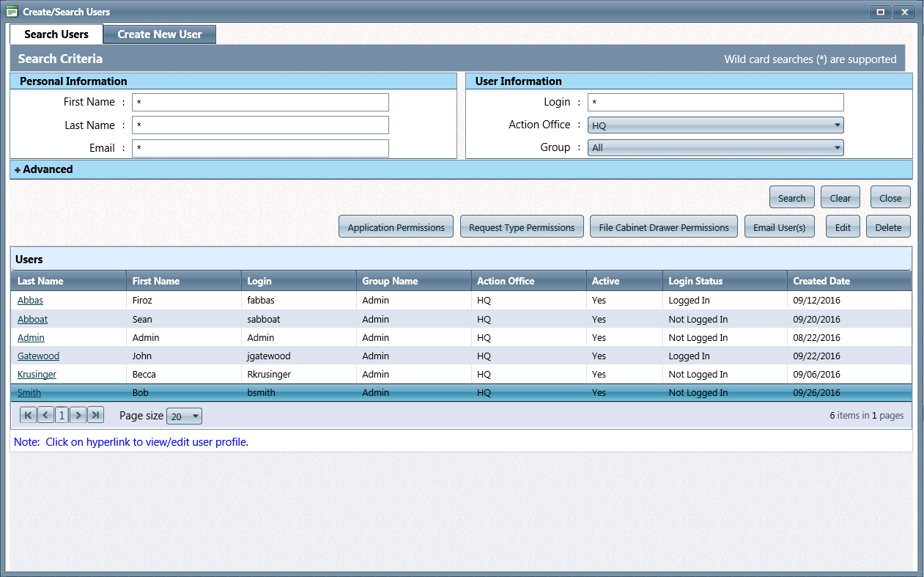The height and width of the screenshot is (577, 924).
Task: Select the 'fabbas' login cell
Action: point(299,301)
